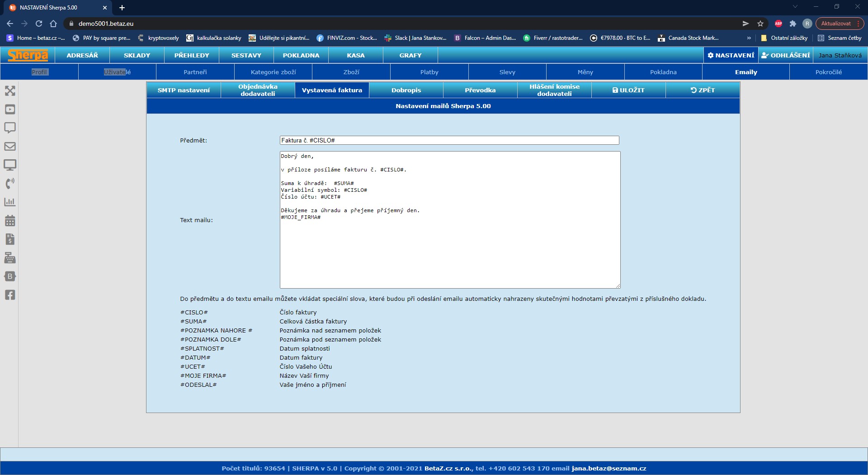Open the chat bubble sidebar icon
The width and height of the screenshot is (868, 475).
coord(10,128)
